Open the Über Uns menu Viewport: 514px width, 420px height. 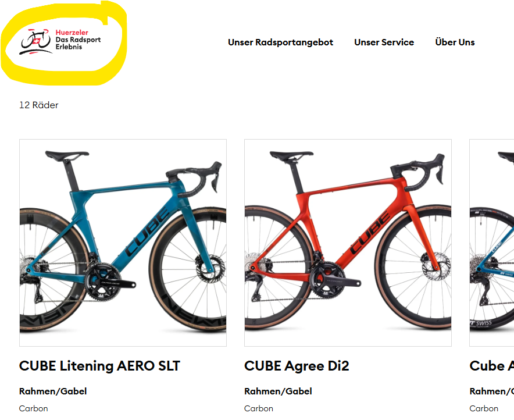[x=455, y=42]
